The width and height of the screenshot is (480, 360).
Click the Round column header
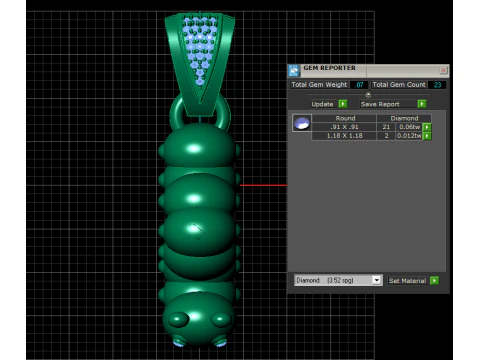[x=345, y=118]
